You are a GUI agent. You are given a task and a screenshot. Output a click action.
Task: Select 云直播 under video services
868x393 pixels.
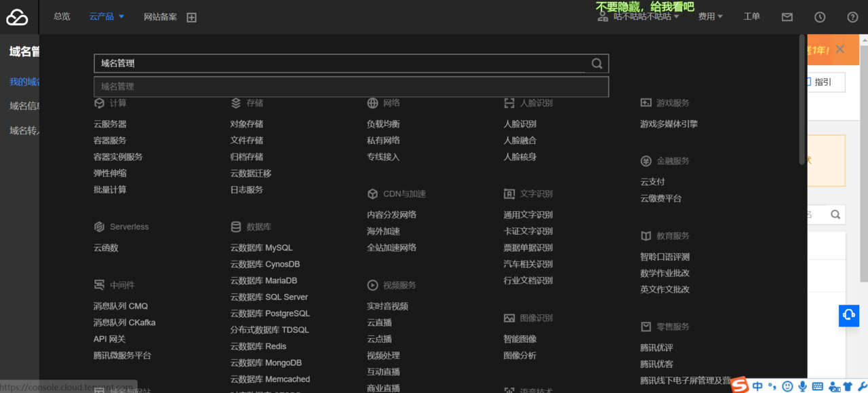pyautogui.click(x=379, y=322)
